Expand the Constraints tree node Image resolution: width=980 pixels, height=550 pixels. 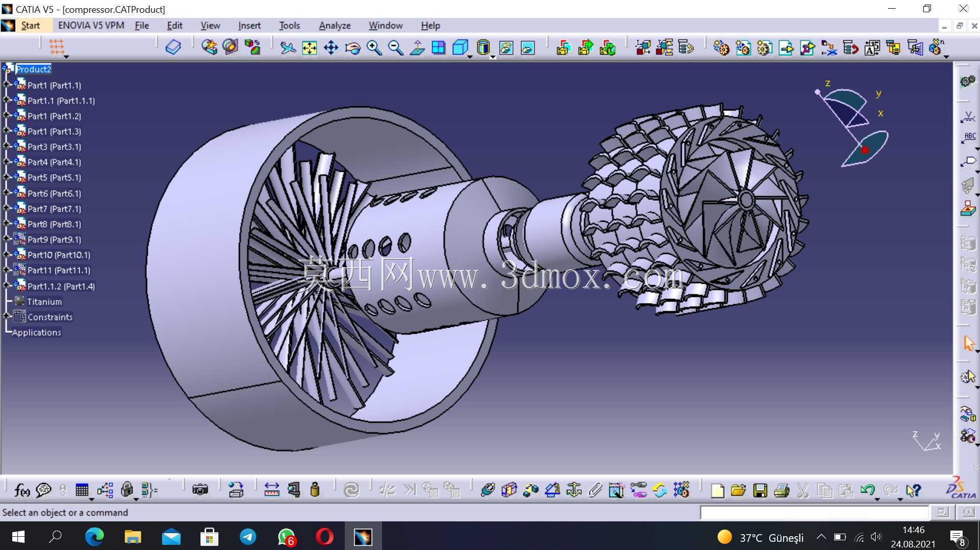click(x=6, y=316)
